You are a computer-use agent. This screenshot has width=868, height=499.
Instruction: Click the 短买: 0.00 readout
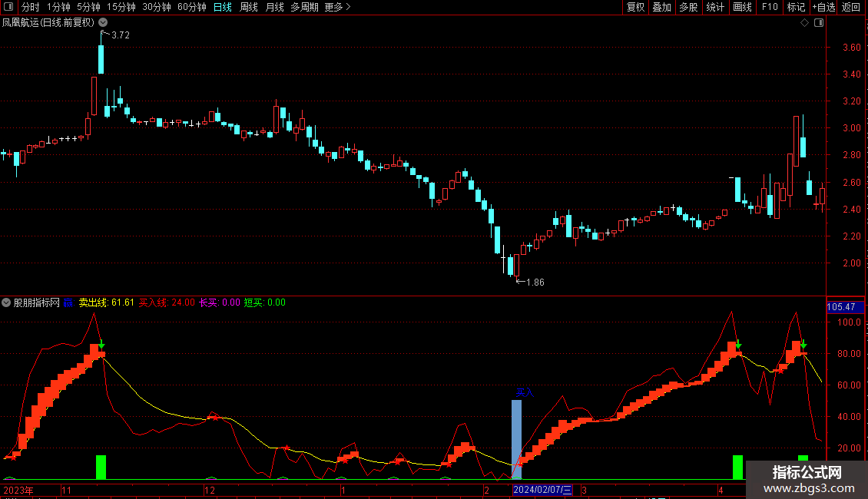pos(264,302)
